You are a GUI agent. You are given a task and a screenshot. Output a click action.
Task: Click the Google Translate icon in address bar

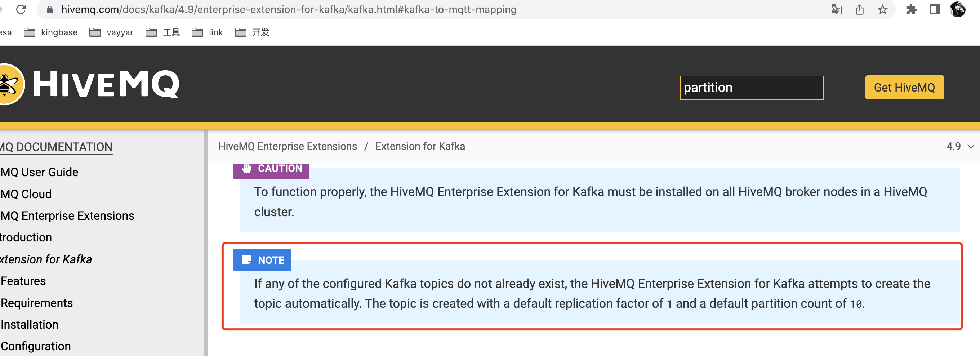[837, 9]
